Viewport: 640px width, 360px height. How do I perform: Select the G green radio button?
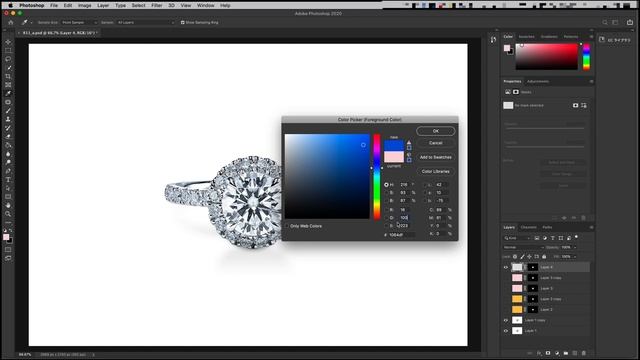(386, 218)
